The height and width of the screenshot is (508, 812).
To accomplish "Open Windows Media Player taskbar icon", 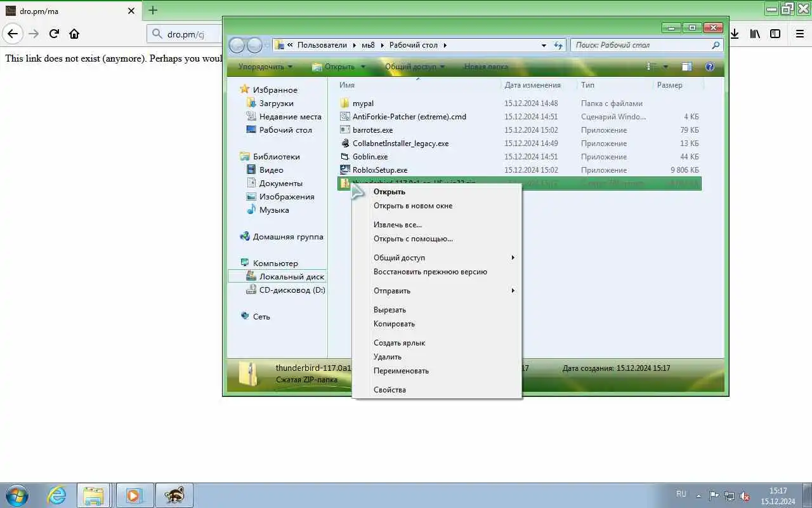I will [x=134, y=495].
